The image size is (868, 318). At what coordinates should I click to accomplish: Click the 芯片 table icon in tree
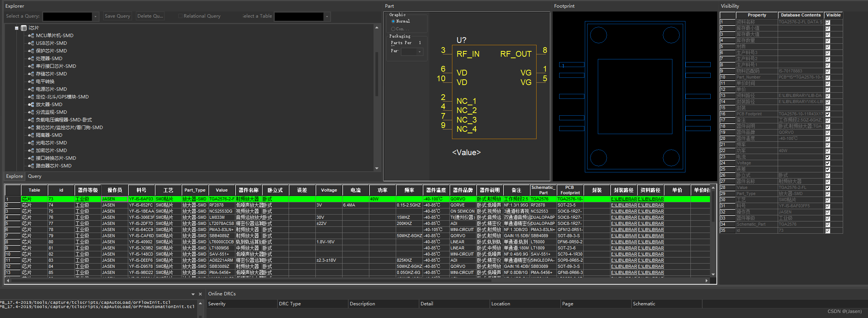[x=24, y=28]
